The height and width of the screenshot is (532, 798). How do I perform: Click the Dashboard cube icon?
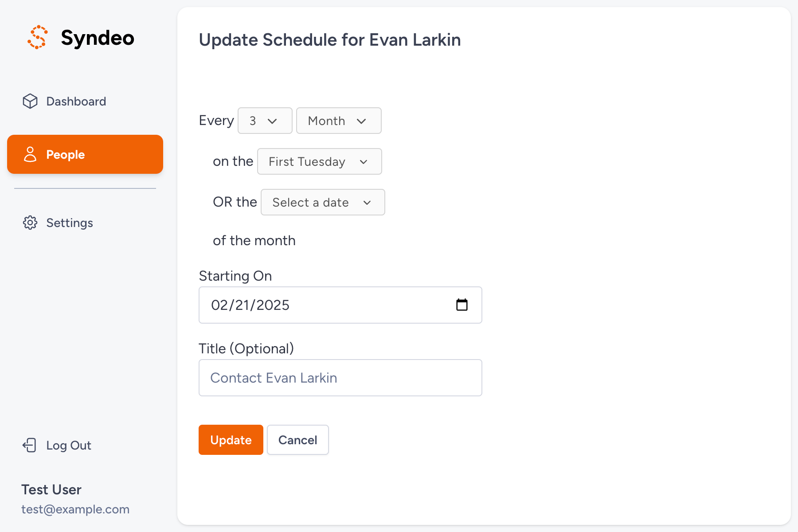30,101
